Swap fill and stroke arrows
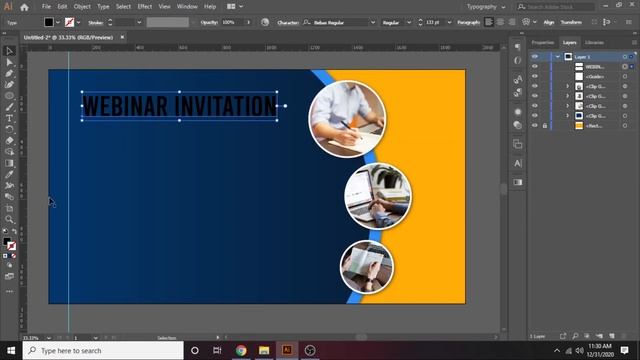Image resolution: width=640 pixels, height=360 pixels. tap(14, 231)
